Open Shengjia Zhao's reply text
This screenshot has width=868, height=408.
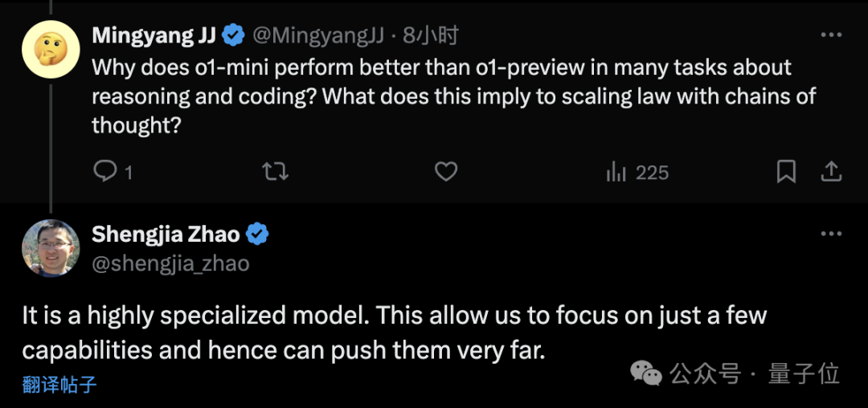pyautogui.click(x=394, y=333)
